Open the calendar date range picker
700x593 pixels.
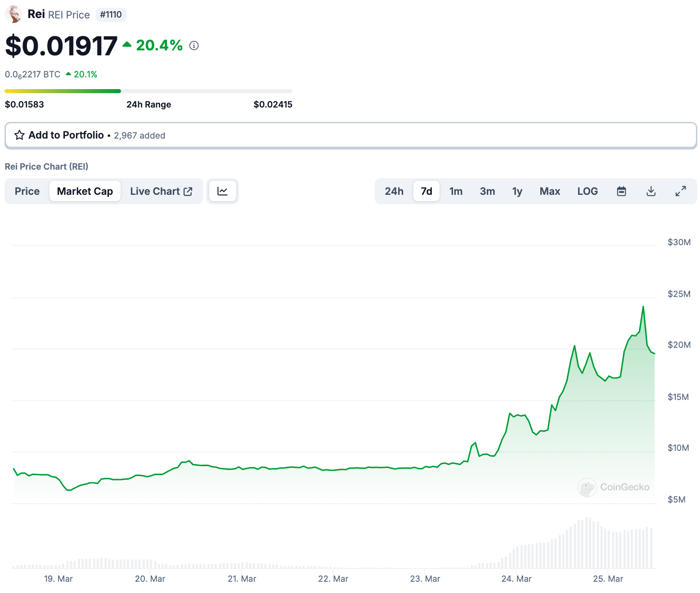(621, 191)
